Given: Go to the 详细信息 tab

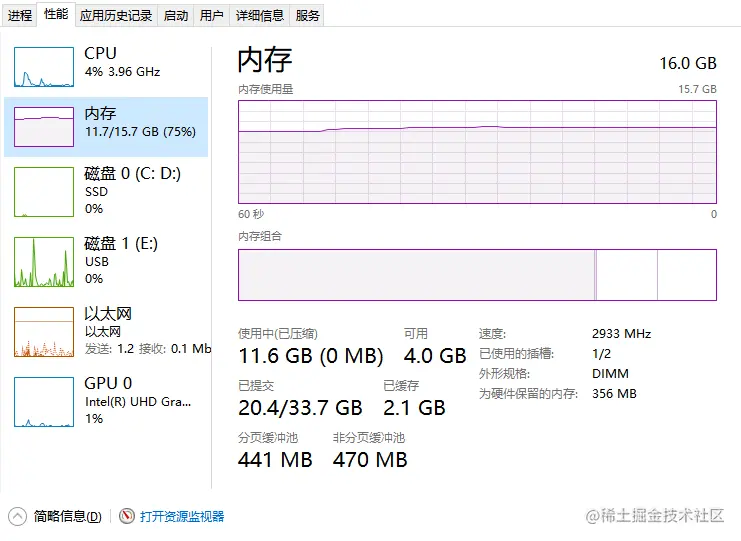Looking at the screenshot, I should coord(260,15).
